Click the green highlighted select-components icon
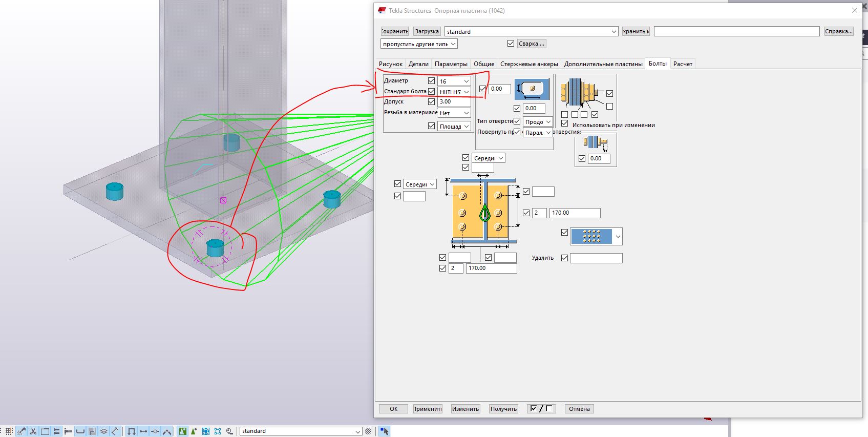Viewport: 868px width, 437px height. tap(182, 431)
